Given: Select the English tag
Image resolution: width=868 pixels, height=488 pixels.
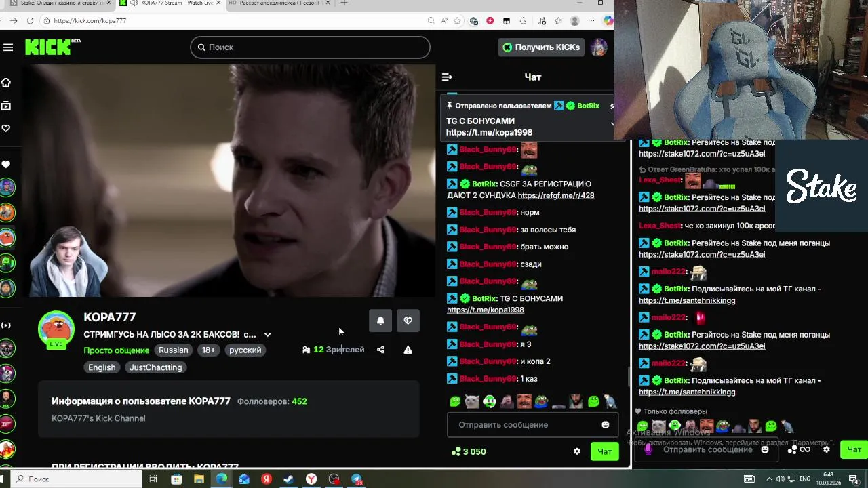Looking at the screenshot, I should pyautogui.click(x=102, y=367).
